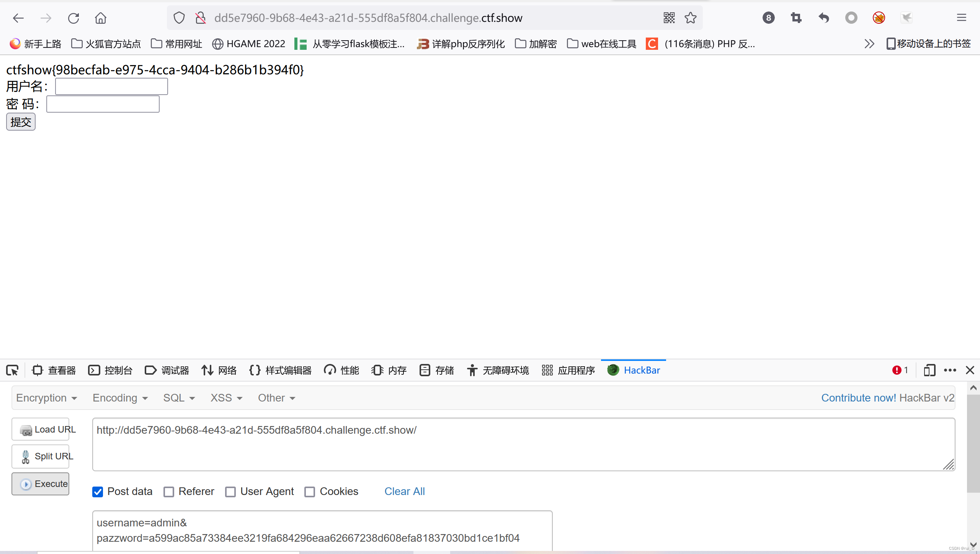Click the Execute button
980x554 pixels.
(42, 483)
